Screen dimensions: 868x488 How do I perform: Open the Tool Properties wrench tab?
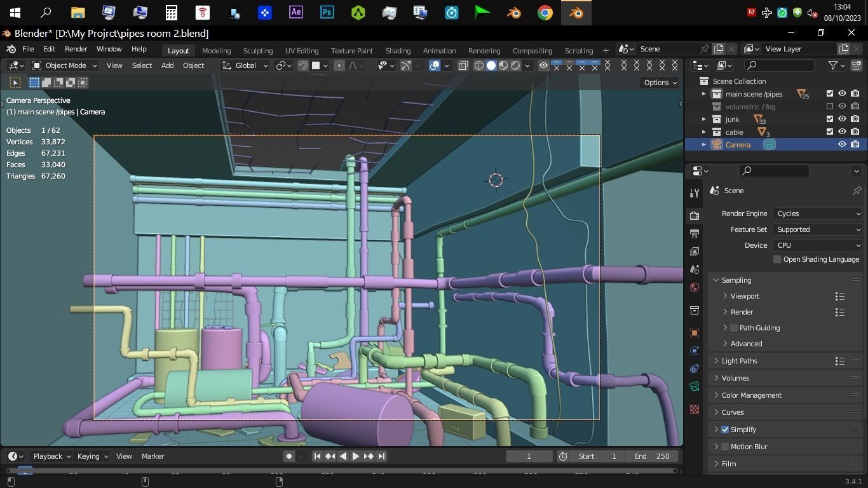click(x=695, y=193)
